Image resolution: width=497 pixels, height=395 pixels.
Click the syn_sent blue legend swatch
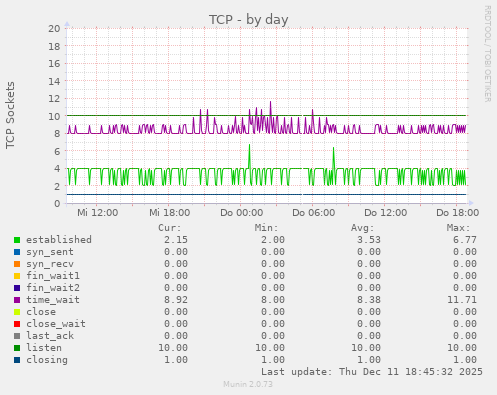tap(17, 252)
